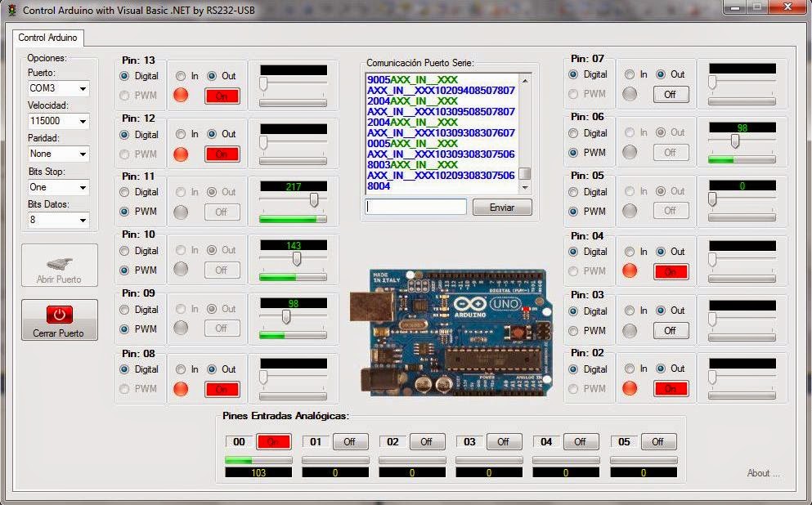Click the gray LED indicator for Pin 07
The image size is (812, 505).
tap(630, 94)
